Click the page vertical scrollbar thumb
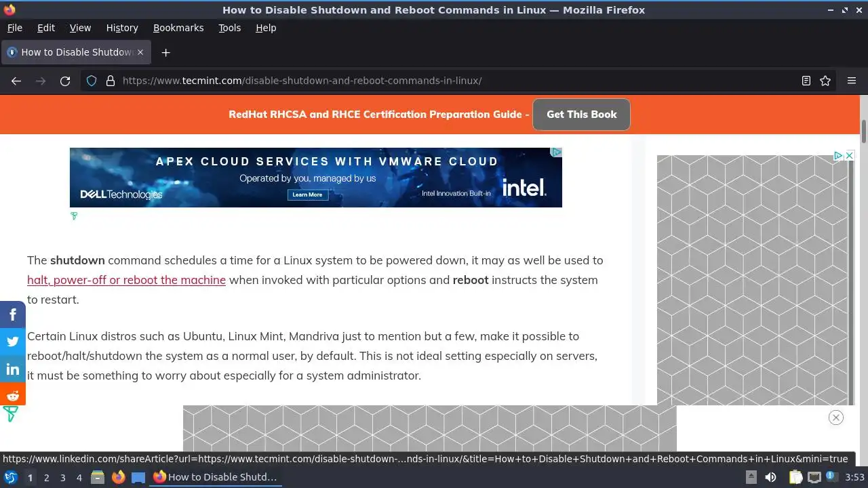This screenshot has height=488, width=868. (x=864, y=131)
